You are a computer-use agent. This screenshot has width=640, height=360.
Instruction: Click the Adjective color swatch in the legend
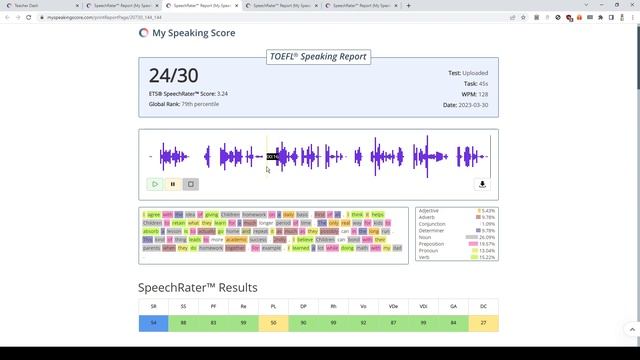click(479, 211)
